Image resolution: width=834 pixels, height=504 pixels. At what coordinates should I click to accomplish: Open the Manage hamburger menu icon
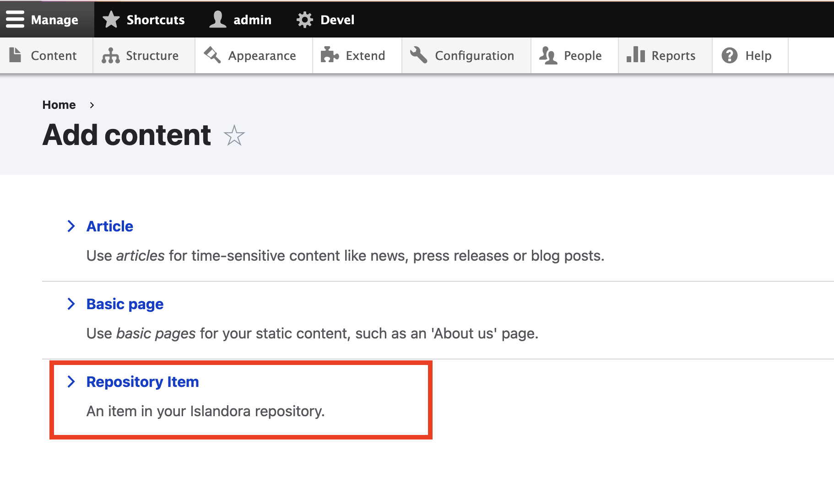point(15,19)
